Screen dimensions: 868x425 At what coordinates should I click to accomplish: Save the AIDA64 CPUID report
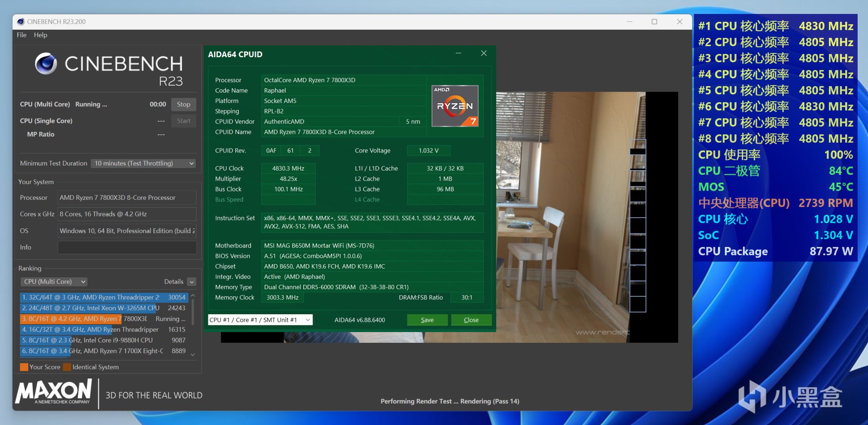[427, 320]
